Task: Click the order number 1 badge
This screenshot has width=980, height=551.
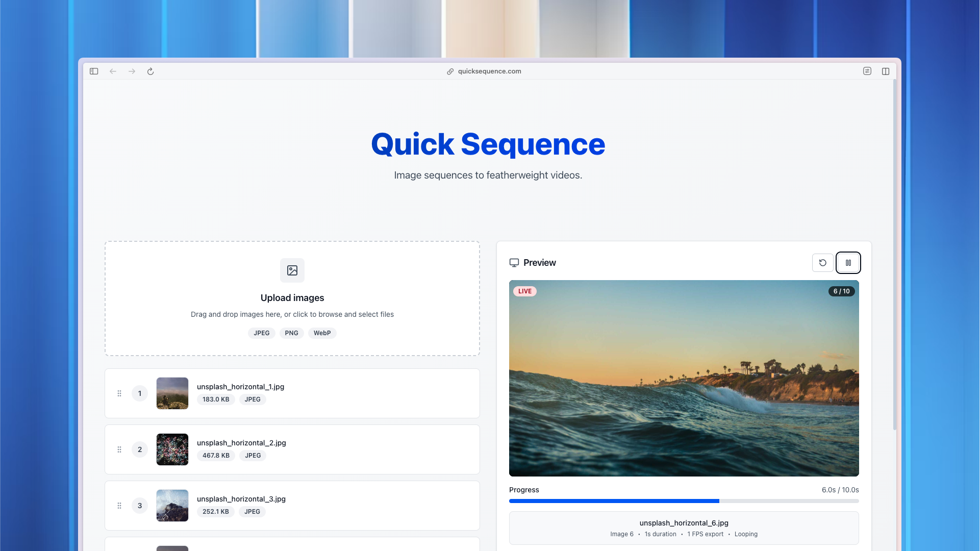Action: click(140, 393)
